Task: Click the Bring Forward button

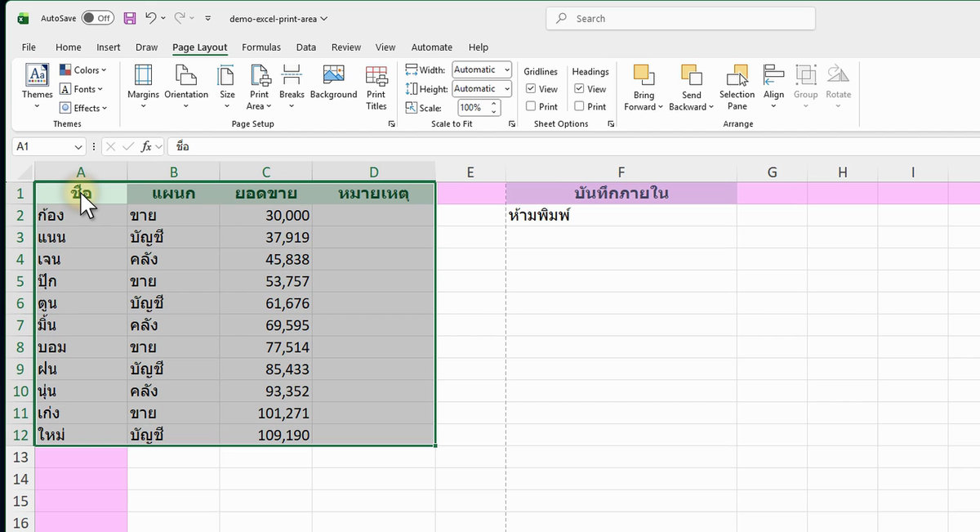Action: [x=644, y=87]
